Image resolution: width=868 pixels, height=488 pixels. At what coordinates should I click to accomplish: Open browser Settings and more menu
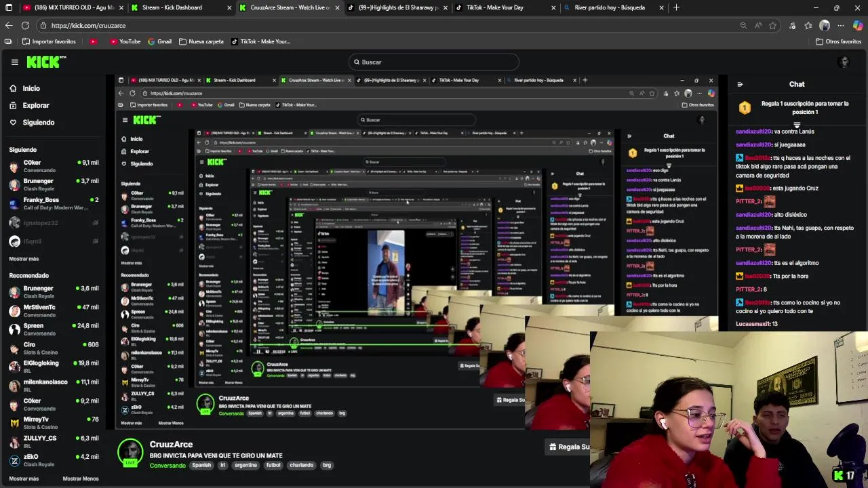pyautogui.click(x=841, y=26)
